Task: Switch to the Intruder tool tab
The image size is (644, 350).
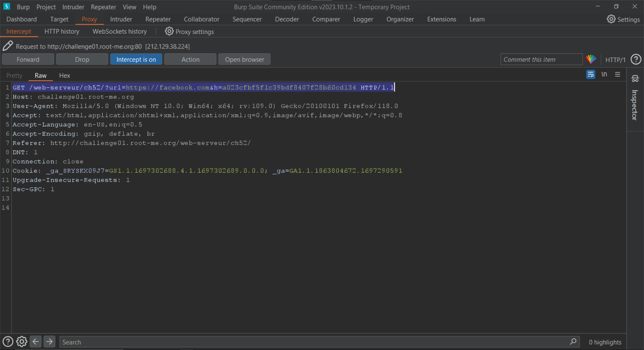Action: (x=121, y=19)
